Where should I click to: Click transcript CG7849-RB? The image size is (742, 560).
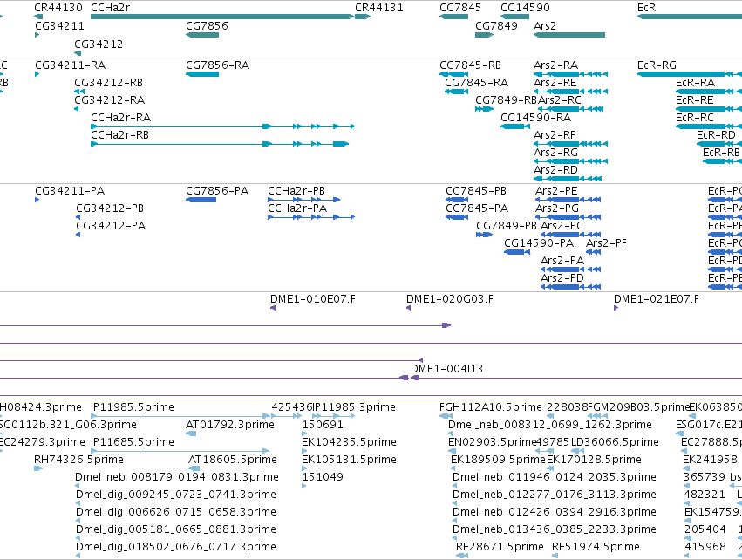pos(485,109)
